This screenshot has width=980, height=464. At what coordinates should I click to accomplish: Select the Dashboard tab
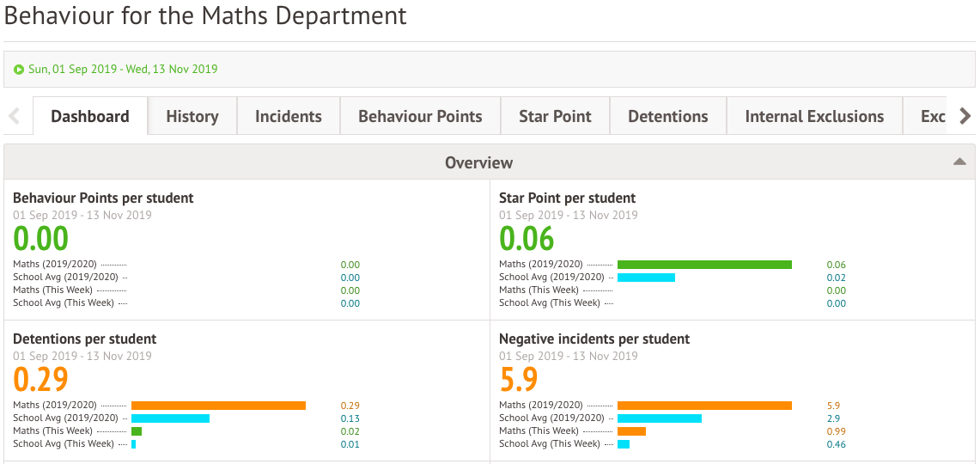[90, 116]
